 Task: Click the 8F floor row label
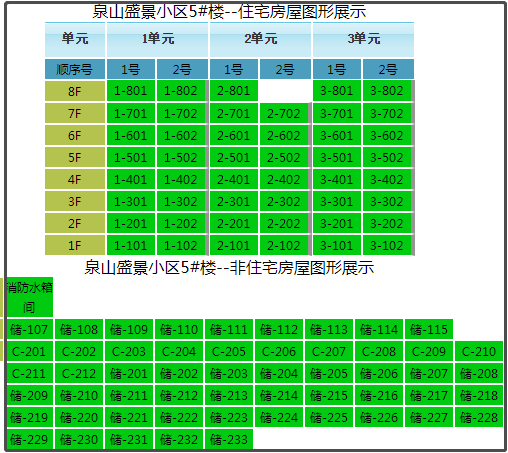pyautogui.click(x=75, y=91)
